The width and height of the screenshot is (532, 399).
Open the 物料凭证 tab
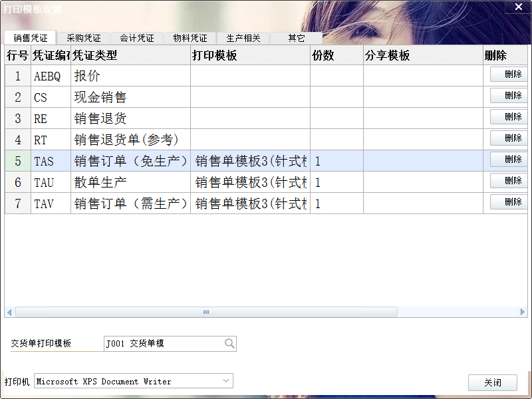pos(190,39)
